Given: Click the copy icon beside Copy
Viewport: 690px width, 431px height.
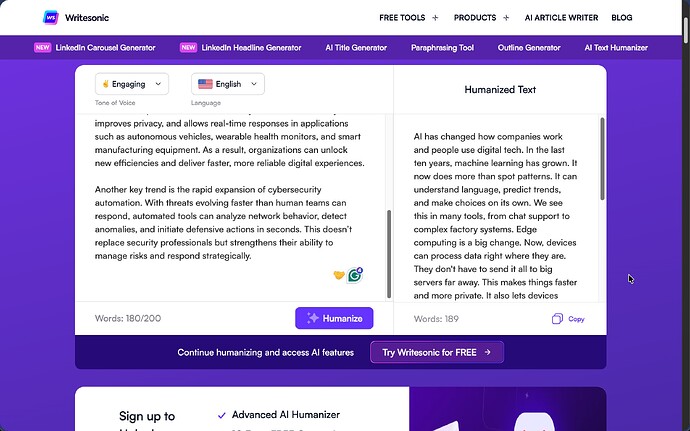Looking at the screenshot, I should point(557,319).
